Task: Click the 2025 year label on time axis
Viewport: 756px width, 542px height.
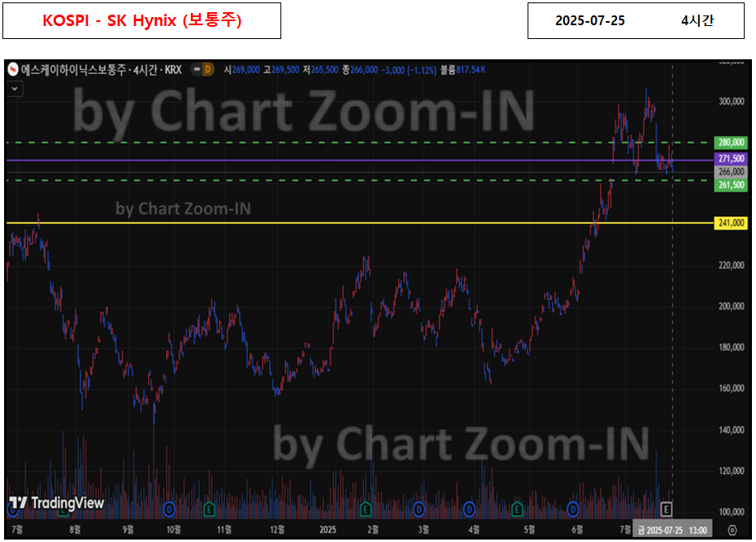Action: (328, 530)
